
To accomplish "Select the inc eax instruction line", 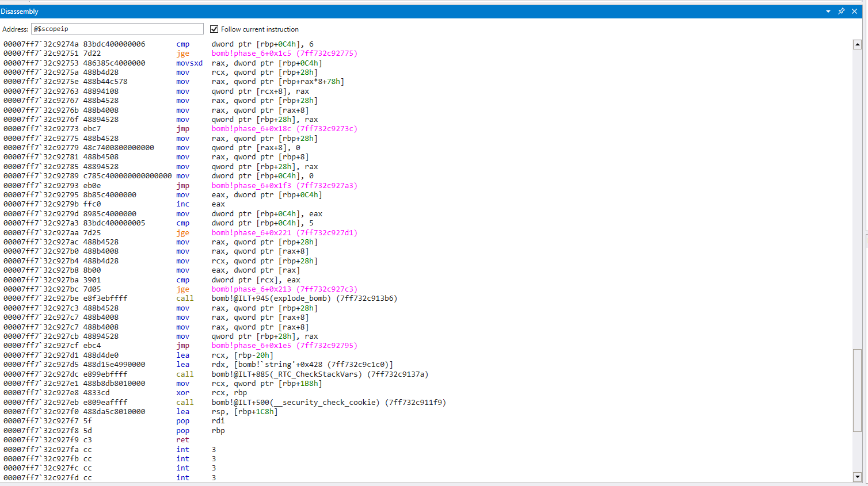I will click(x=182, y=204).
